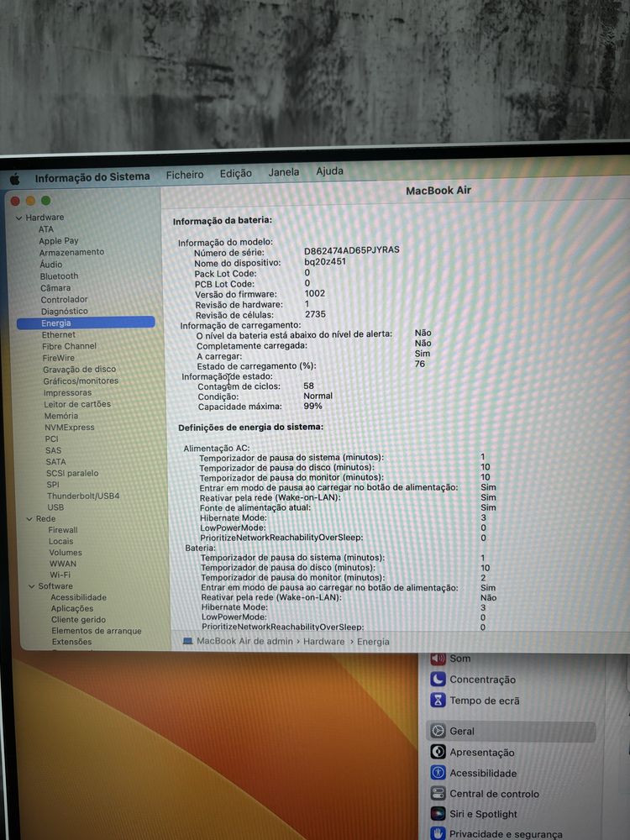Select Gráficos/monitores in sidebar

pyautogui.click(x=81, y=381)
